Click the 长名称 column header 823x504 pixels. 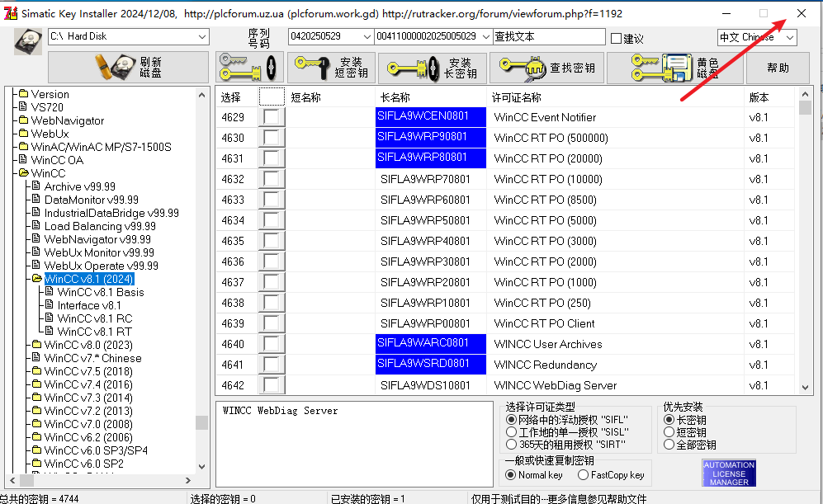pyautogui.click(x=395, y=97)
